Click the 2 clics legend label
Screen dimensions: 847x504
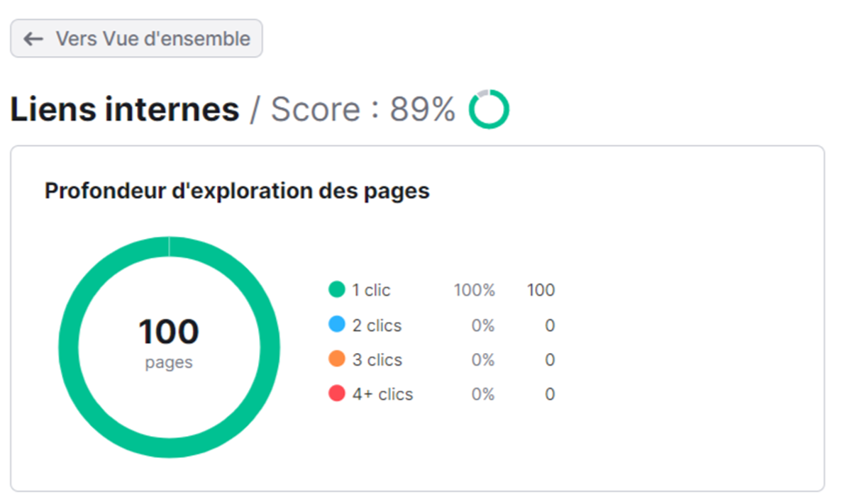[377, 325]
